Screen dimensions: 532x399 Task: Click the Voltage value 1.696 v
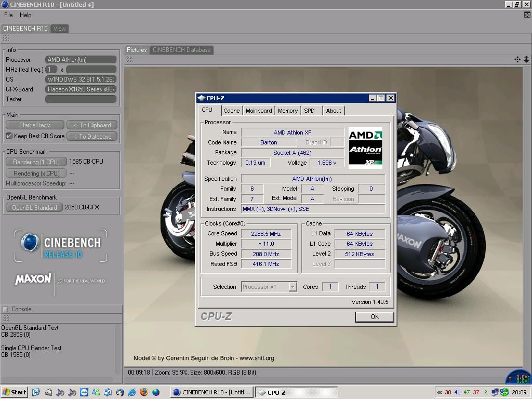(327, 163)
